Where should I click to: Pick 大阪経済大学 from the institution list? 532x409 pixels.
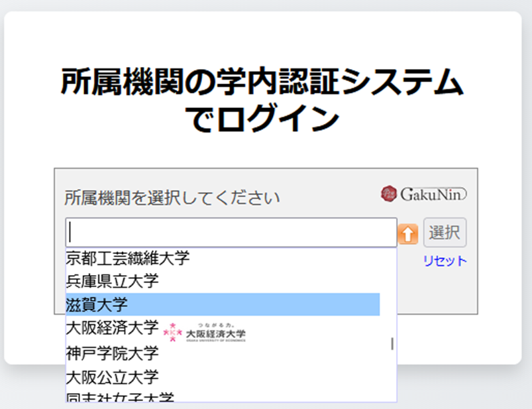click(112, 328)
